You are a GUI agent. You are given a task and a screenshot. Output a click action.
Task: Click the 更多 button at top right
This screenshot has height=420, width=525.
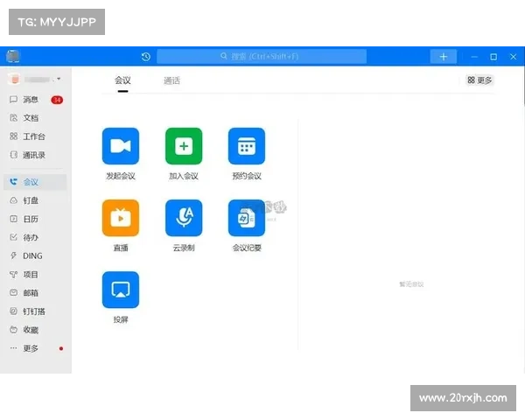click(479, 80)
